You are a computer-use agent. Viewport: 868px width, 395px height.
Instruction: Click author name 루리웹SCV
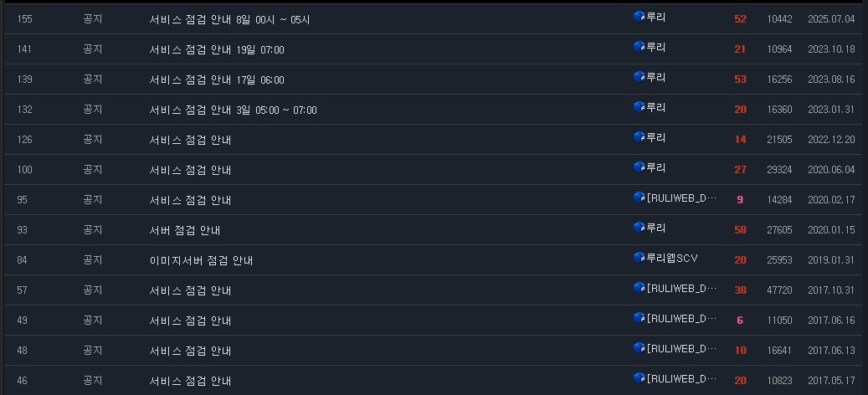pyautogui.click(x=672, y=258)
